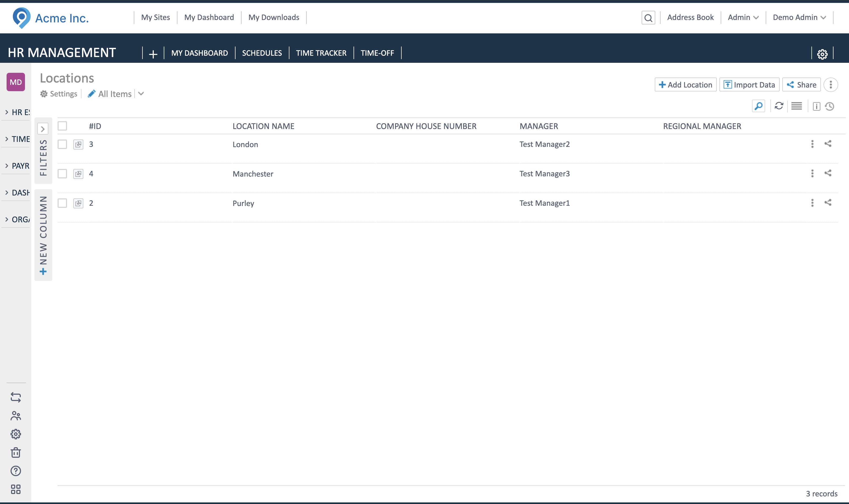Check the Purley row checkbox
Screen dimensions: 849x504
click(62, 203)
